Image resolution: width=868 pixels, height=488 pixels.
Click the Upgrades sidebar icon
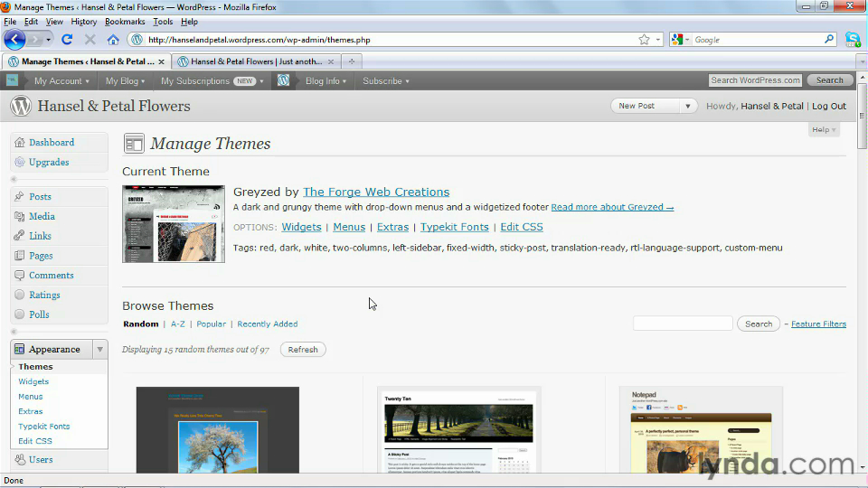coord(20,162)
